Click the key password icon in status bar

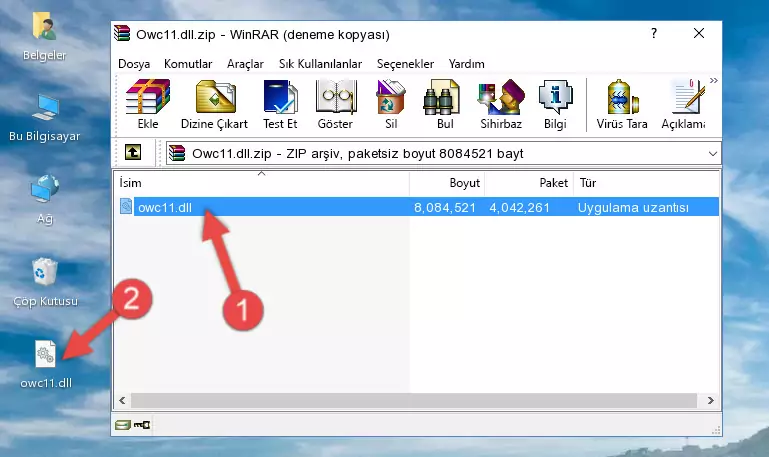point(142,425)
